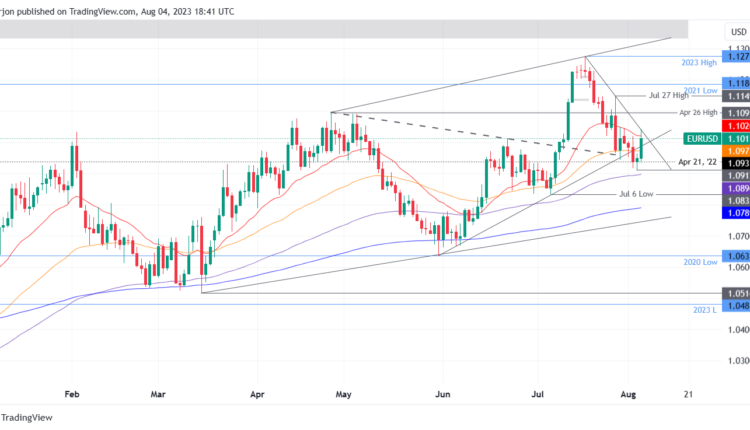Click the 'Jul 27 High' annotation
This screenshot has width=750, height=430.
coord(669,96)
